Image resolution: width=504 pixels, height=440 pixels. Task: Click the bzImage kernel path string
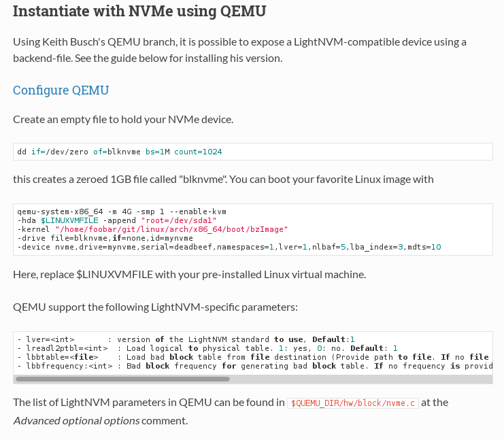click(x=171, y=229)
